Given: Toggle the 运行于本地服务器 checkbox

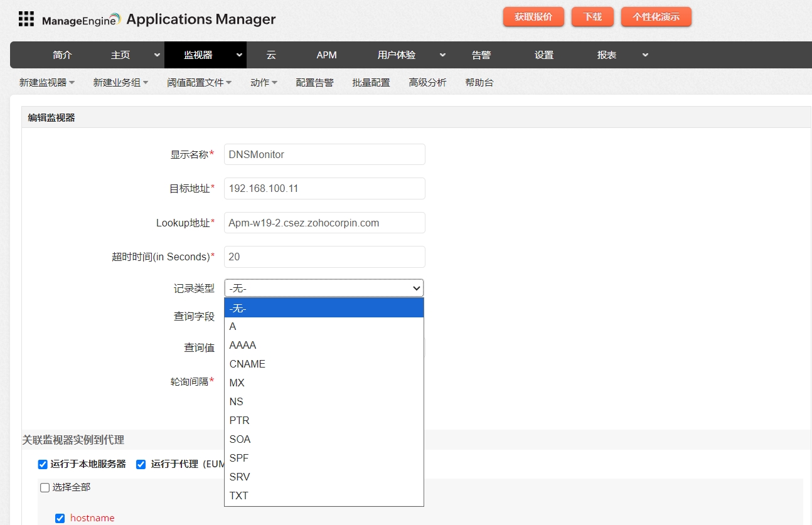Looking at the screenshot, I should click(x=43, y=464).
